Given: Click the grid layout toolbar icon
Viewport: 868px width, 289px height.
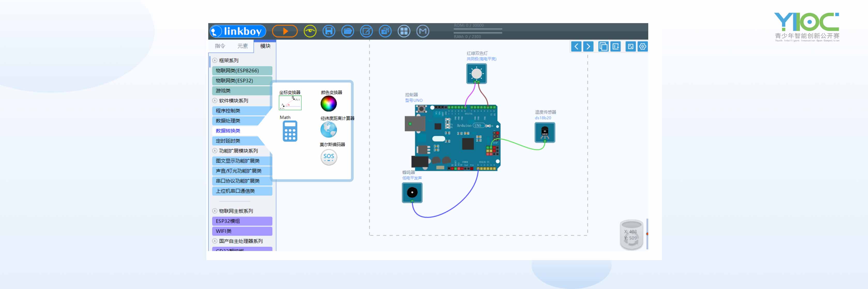Looking at the screenshot, I should click(404, 31).
